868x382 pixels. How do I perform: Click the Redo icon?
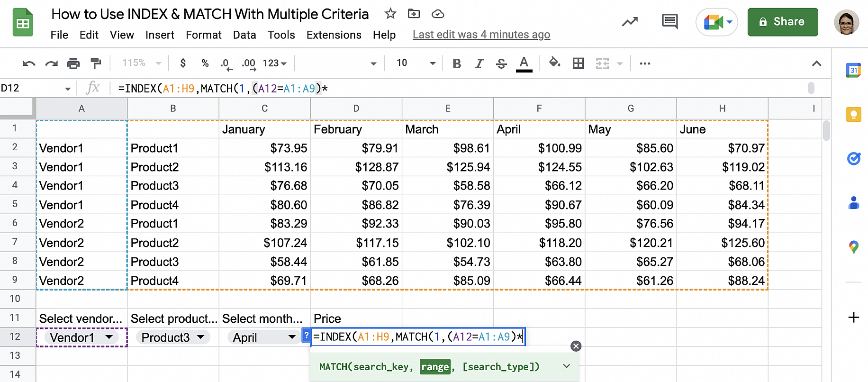pyautogui.click(x=51, y=64)
